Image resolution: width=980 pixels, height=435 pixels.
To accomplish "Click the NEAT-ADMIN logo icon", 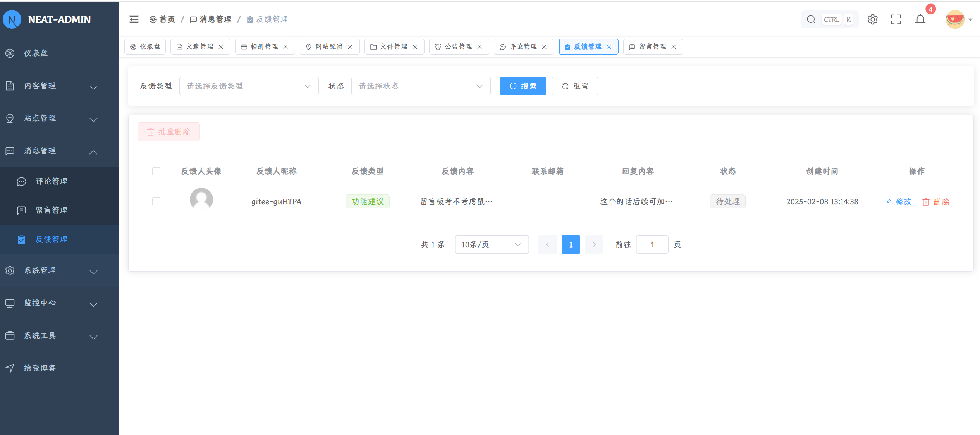I will (12, 19).
